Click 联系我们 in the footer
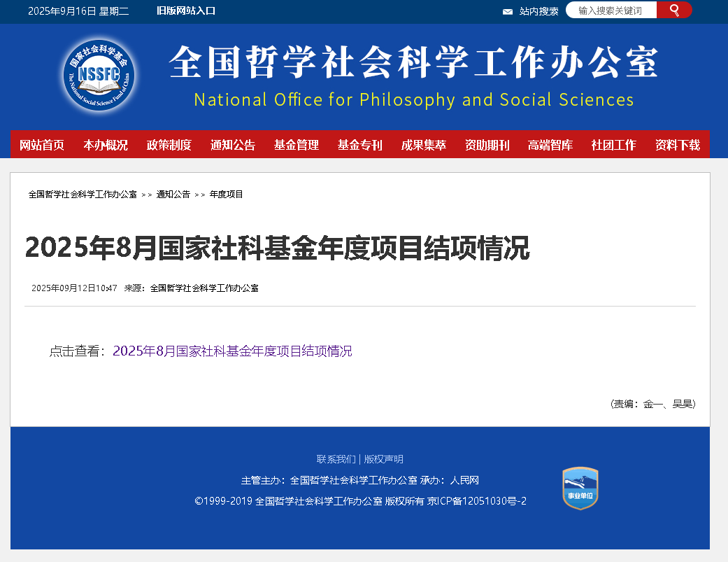 [336, 459]
